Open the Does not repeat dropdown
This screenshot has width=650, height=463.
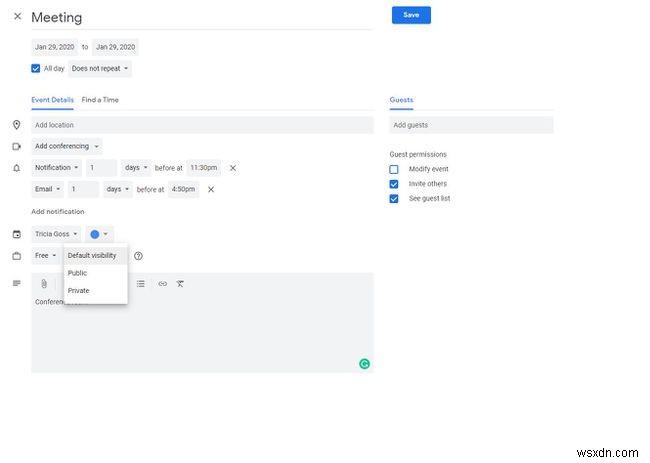click(x=100, y=68)
